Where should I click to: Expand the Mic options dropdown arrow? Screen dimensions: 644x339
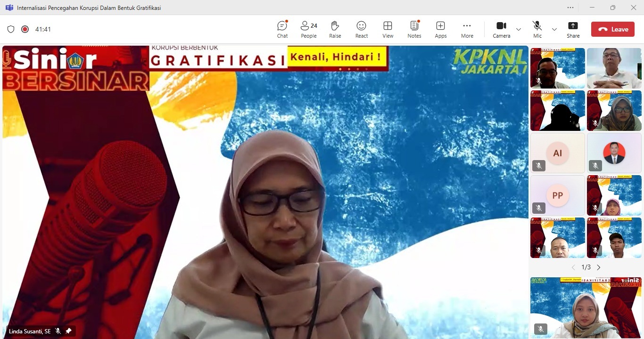[x=554, y=29]
